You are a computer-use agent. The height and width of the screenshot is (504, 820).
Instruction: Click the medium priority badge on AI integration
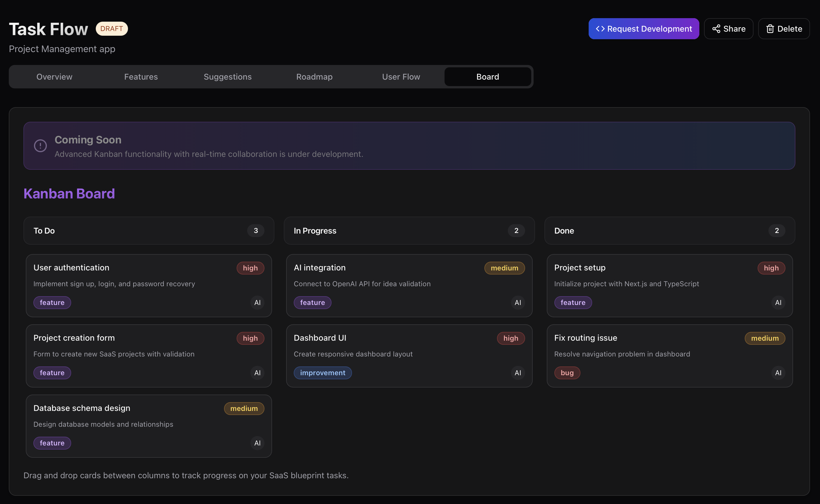click(x=504, y=268)
